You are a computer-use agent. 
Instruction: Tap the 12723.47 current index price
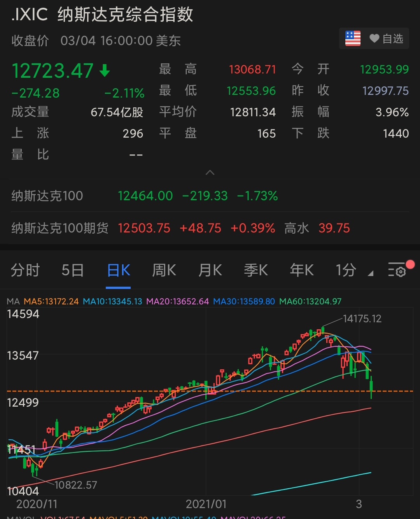[52, 71]
